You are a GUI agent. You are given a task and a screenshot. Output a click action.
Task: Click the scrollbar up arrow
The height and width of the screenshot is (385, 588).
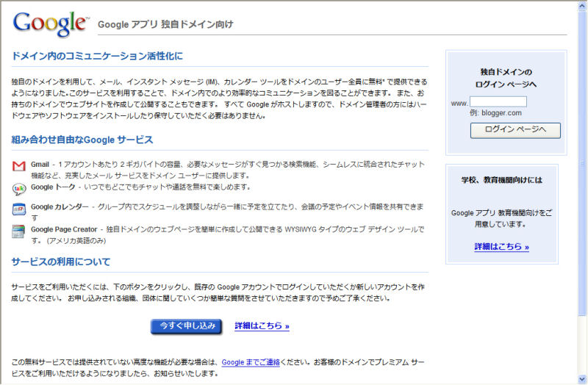tap(582, 6)
